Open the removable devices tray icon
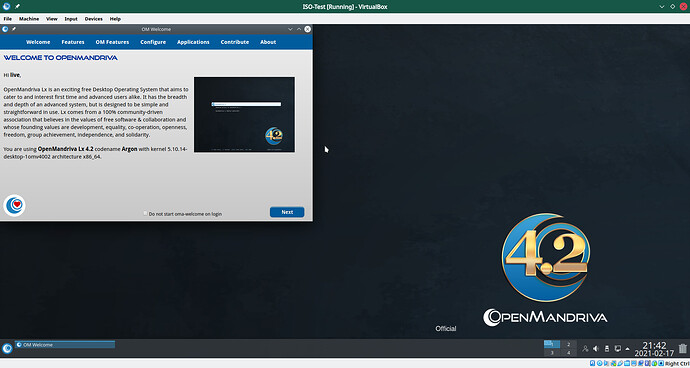 click(x=607, y=349)
